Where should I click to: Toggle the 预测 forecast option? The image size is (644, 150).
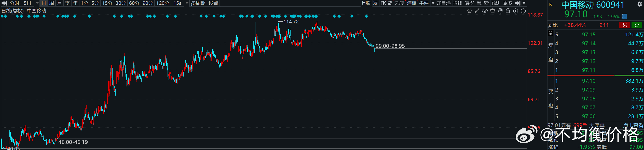pyautogui.click(x=496, y=3)
